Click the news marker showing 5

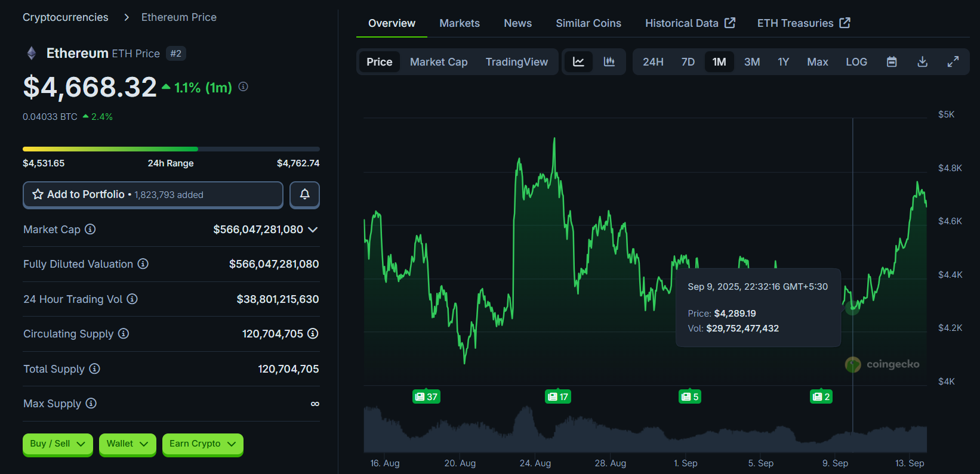[x=690, y=396]
